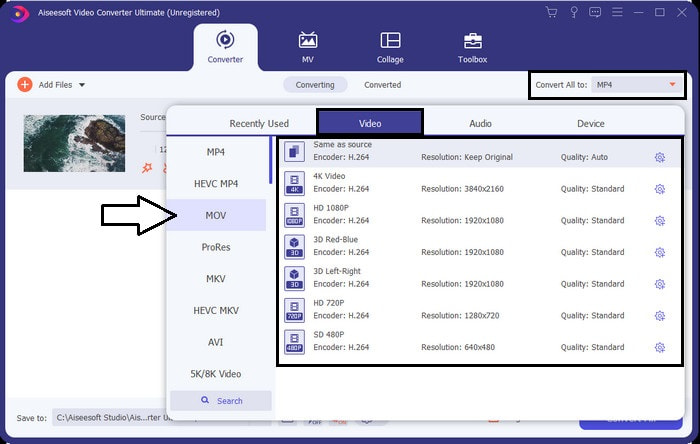
Task: Open the shopping cart icon in title bar
Action: click(x=551, y=12)
